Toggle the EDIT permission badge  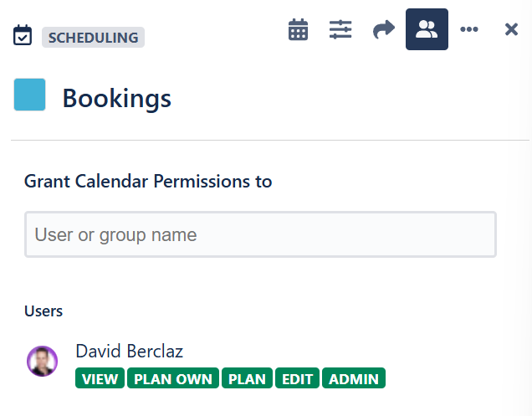point(297,379)
